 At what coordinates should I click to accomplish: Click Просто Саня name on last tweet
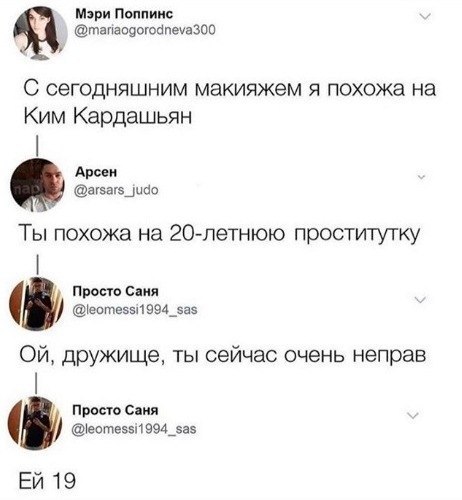click(x=115, y=410)
